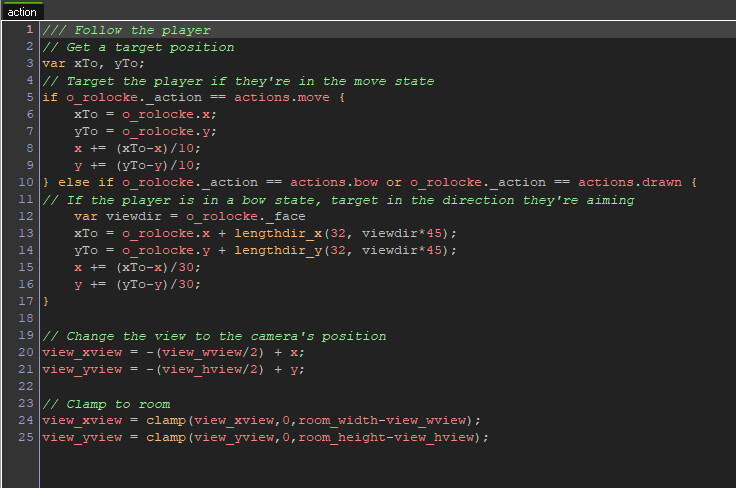Click the line 'y += (yTo-y)/30;'
Image resolution: width=736 pixels, height=488 pixels.
[x=138, y=284]
